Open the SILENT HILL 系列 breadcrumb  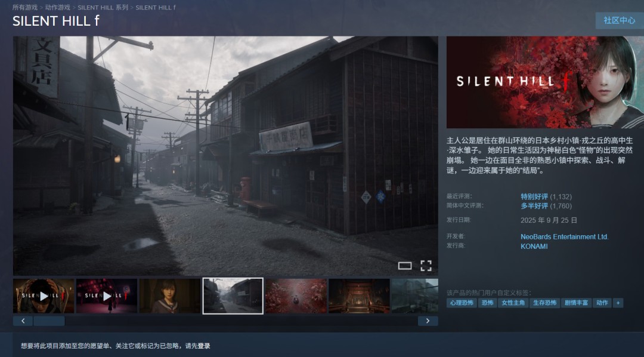(103, 8)
